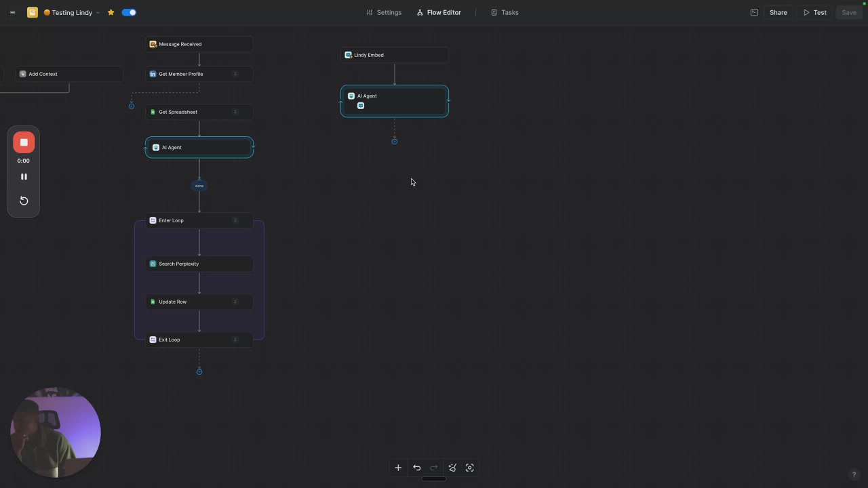
Task: Click the Search Perplexity node icon
Action: point(153,264)
